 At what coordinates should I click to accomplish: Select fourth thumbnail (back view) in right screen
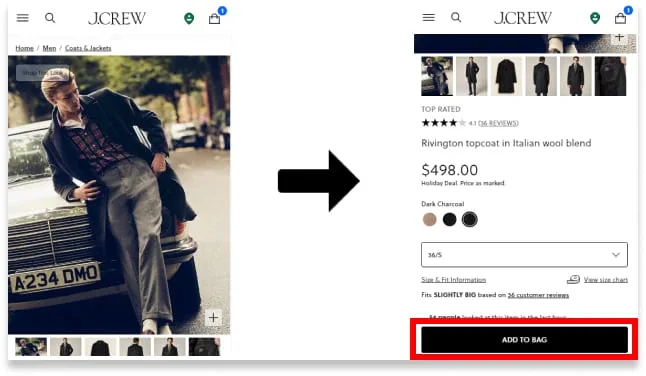click(541, 76)
